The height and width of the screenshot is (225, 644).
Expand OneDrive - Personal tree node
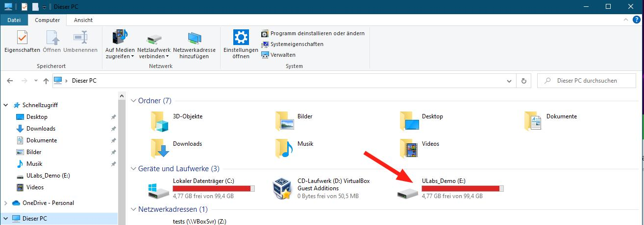(6, 203)
